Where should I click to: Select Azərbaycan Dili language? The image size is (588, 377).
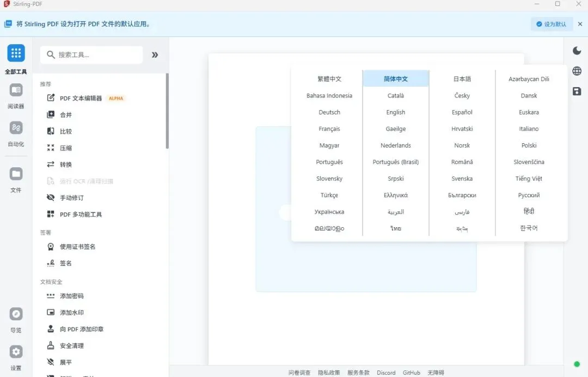pos(529,79)
